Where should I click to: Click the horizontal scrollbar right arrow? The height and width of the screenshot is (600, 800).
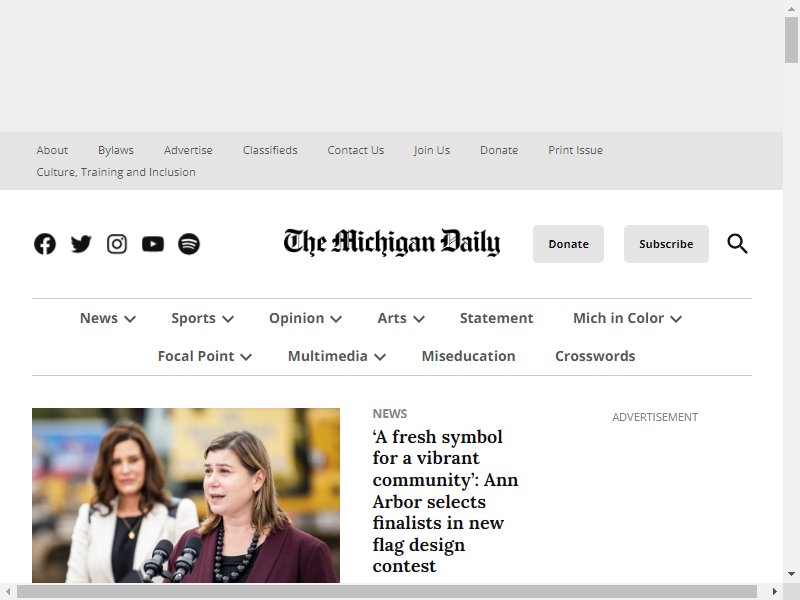pos(774,591)
